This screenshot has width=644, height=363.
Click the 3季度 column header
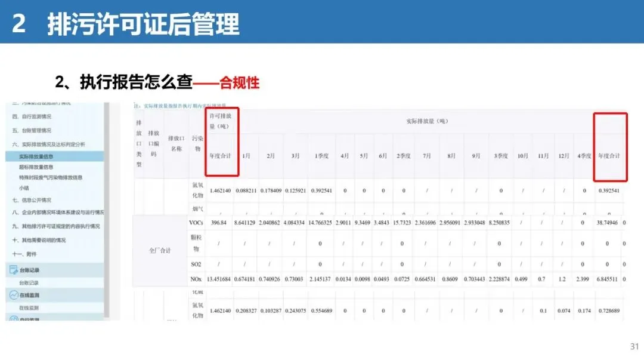(501, 156)
